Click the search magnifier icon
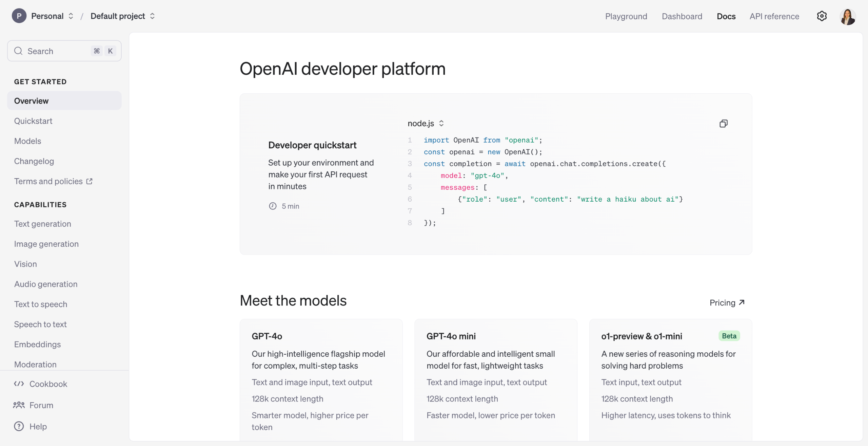Image resolution: width=868 pixels, height=446 pixels. [18, 51]
